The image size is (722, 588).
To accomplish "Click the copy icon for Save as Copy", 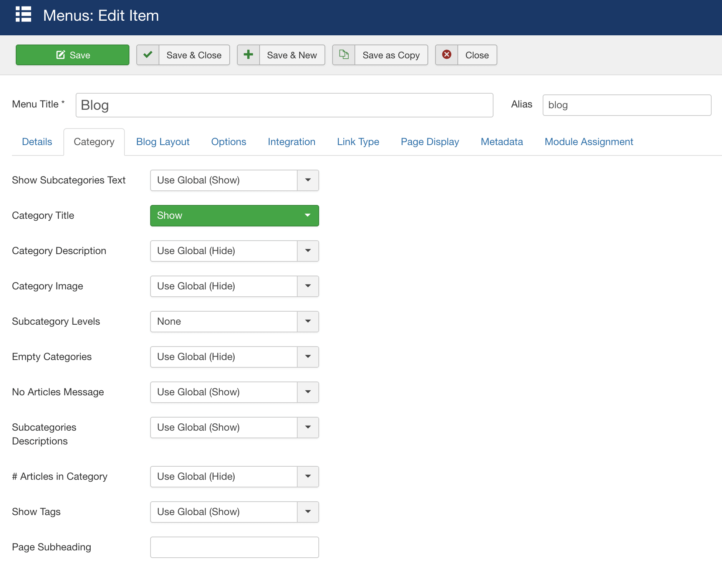I will [344, 55].
